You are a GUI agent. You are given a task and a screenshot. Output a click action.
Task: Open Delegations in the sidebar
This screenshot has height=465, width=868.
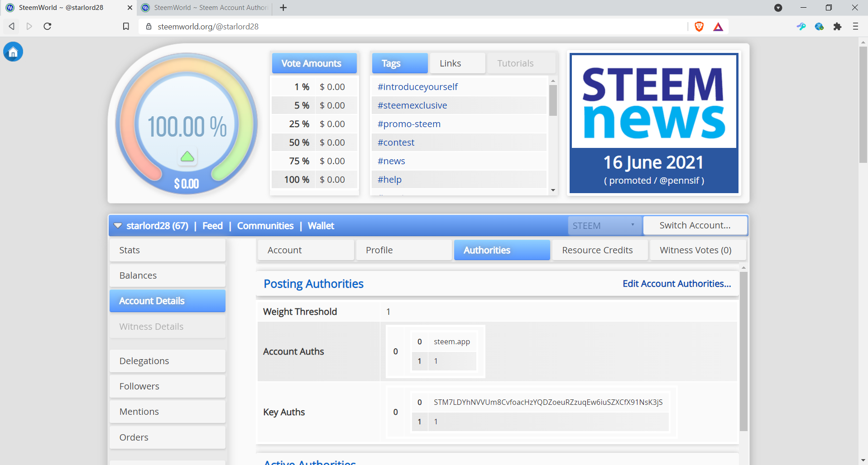point(168,361)
